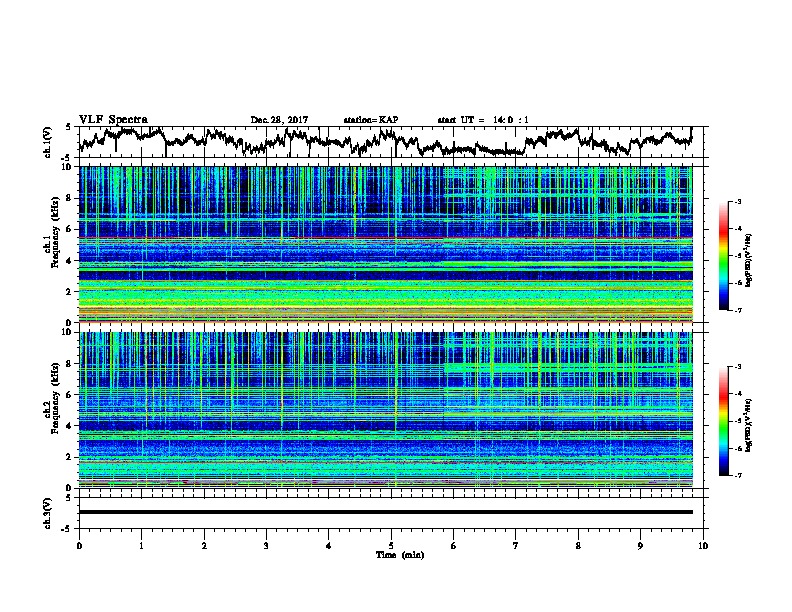The height and width of the screenshot is (612, 792).
Task: Click the "-3" label on ch.1 color bar
Action: click(737, 201)
